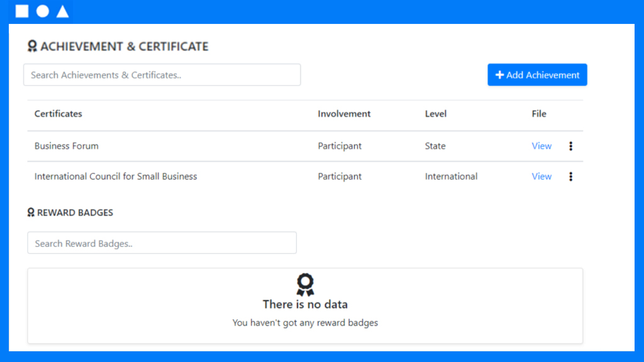644x362 pixels.
Task: Click the Level column header
Action: click(x=436, y=114)
